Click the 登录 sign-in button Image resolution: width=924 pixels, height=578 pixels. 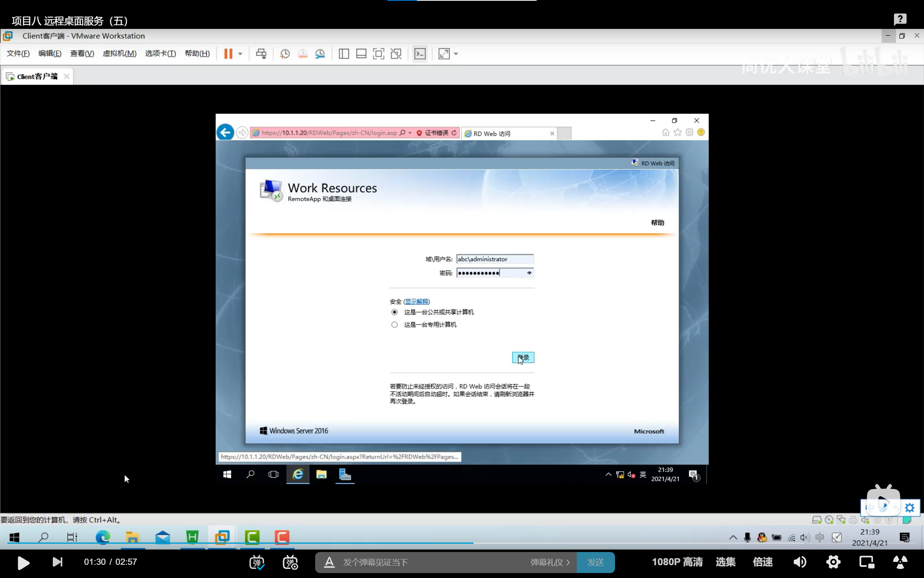coord(523,358)
